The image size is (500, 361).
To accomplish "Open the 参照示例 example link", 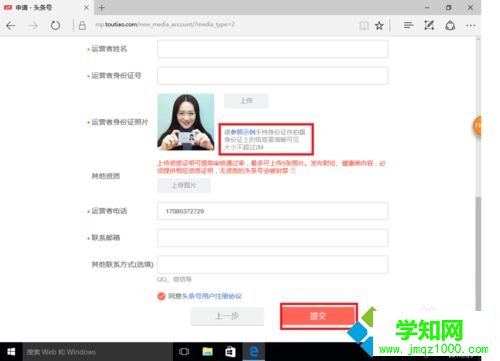I will [x=243, y=132].
